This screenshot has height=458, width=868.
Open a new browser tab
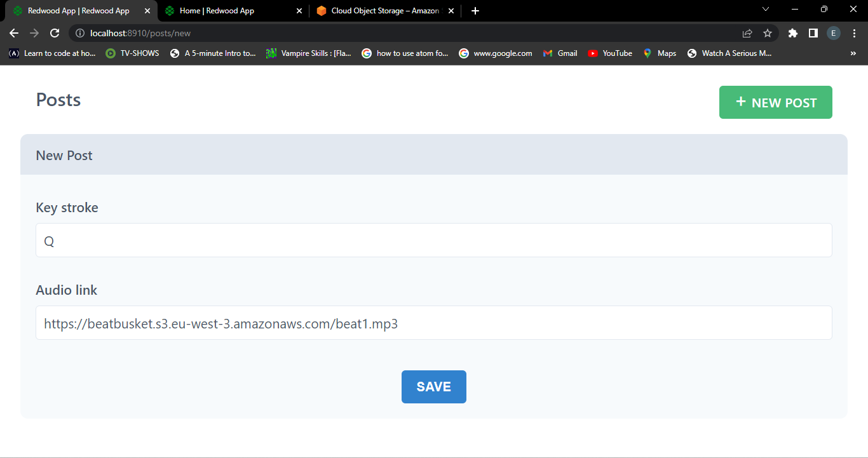(475, 11)
